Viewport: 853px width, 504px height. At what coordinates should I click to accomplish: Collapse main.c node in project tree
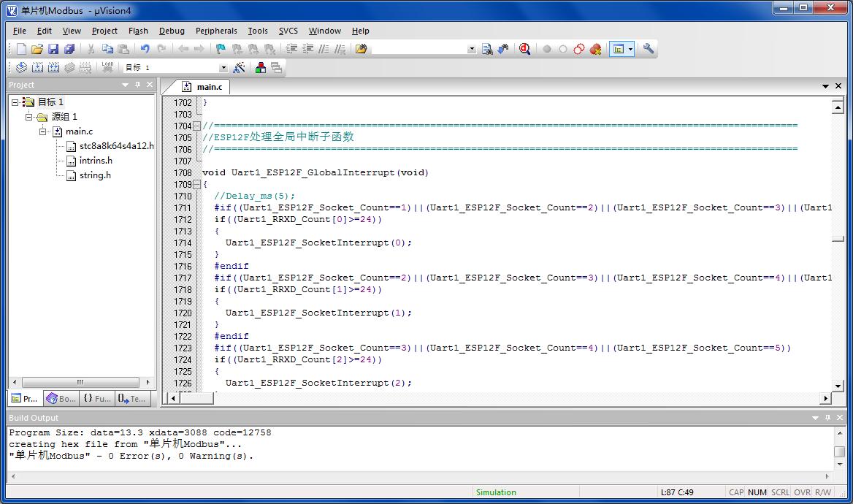click(x=42, y=131)
